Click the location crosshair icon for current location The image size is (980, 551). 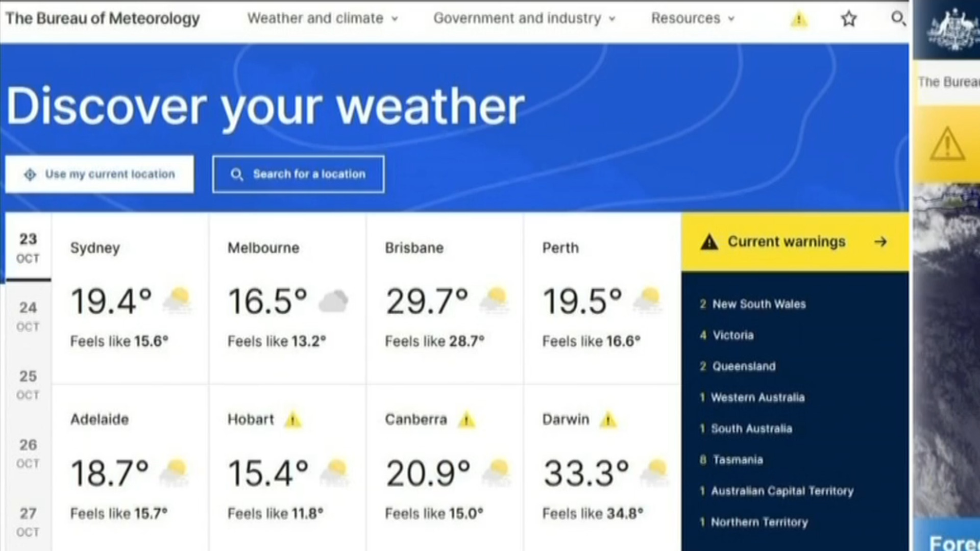pyautogui.click(x=29, y=174)
